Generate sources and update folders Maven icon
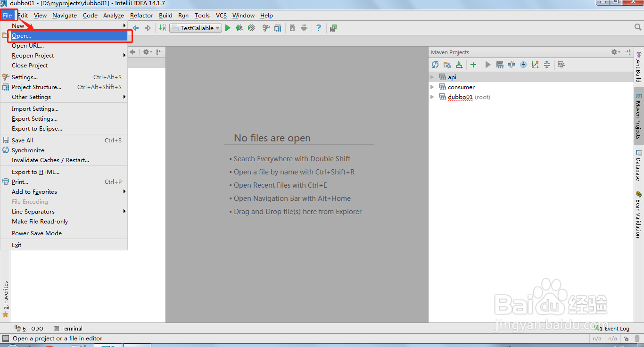 pos(447,65)
